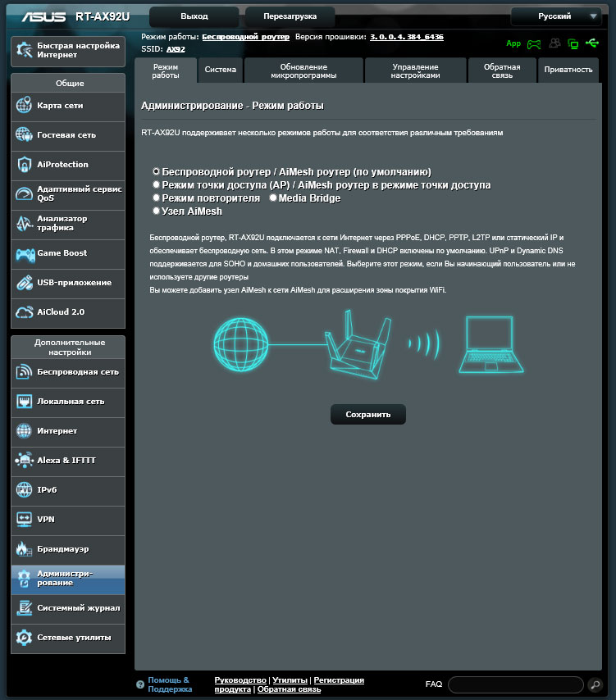
Task: Select Узел AiMesh radio option
Action: coord(157,211)
